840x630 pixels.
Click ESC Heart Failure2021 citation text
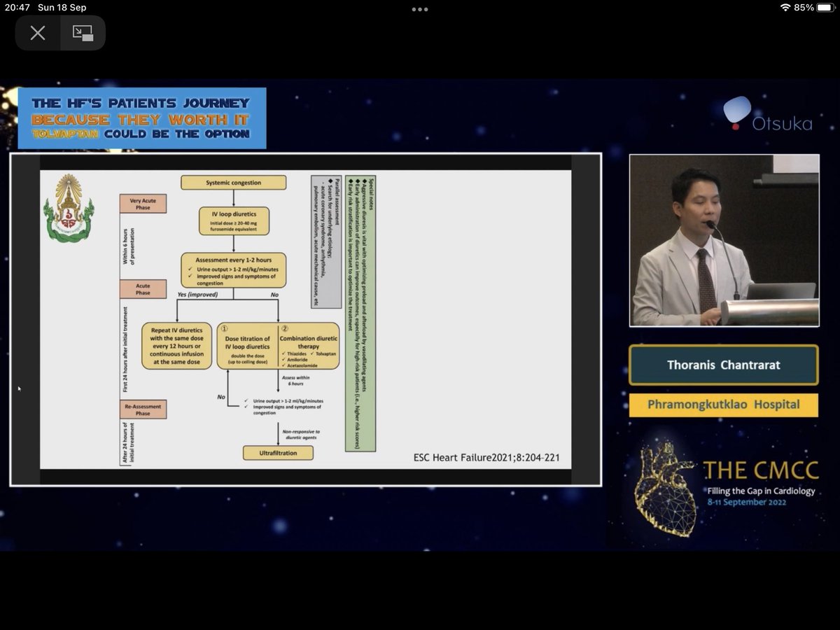(x=486, y=458)
